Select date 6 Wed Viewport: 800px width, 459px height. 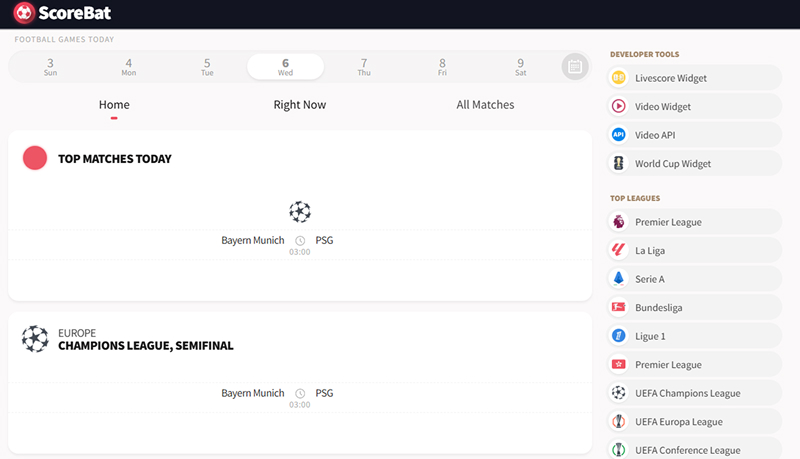(286, 67)
